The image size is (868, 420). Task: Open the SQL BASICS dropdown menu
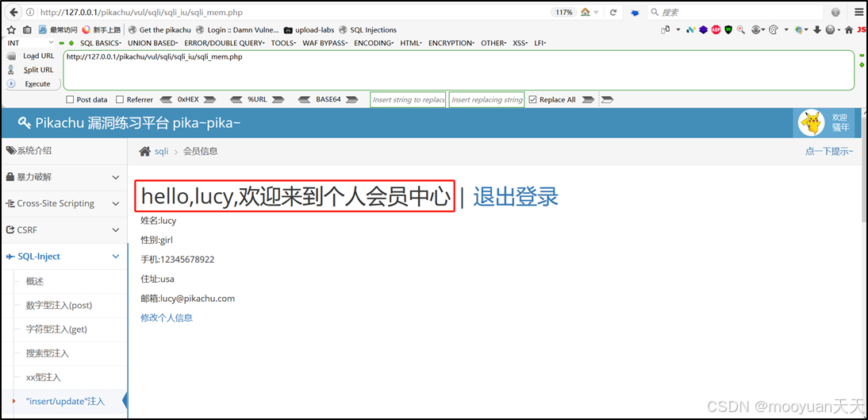click(x=102, y=43)
